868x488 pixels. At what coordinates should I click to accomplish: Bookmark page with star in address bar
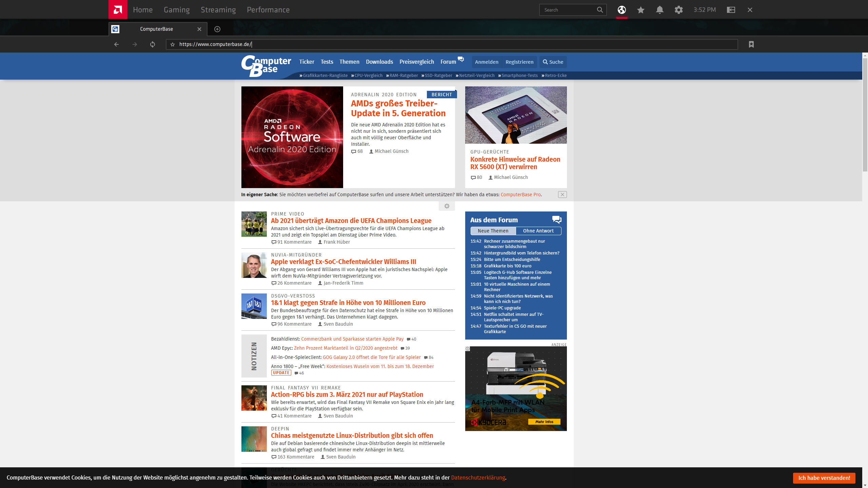pos(173,44)
